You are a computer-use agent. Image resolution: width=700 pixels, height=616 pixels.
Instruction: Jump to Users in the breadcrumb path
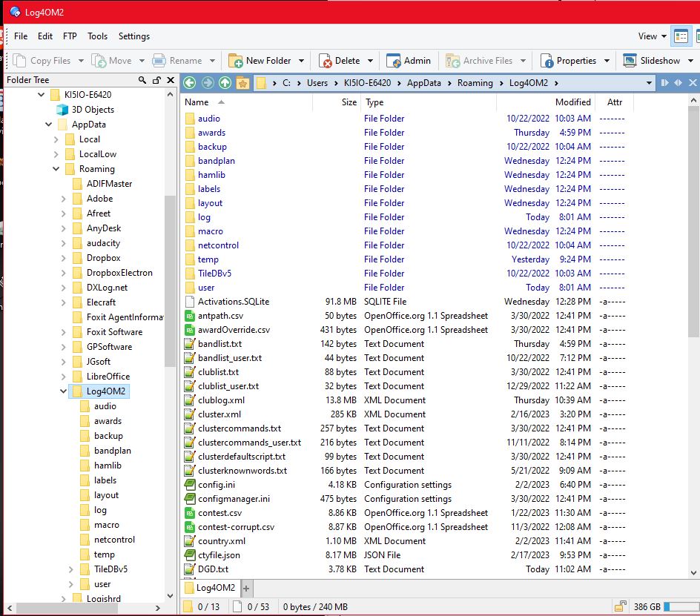(x=317, y=83)
